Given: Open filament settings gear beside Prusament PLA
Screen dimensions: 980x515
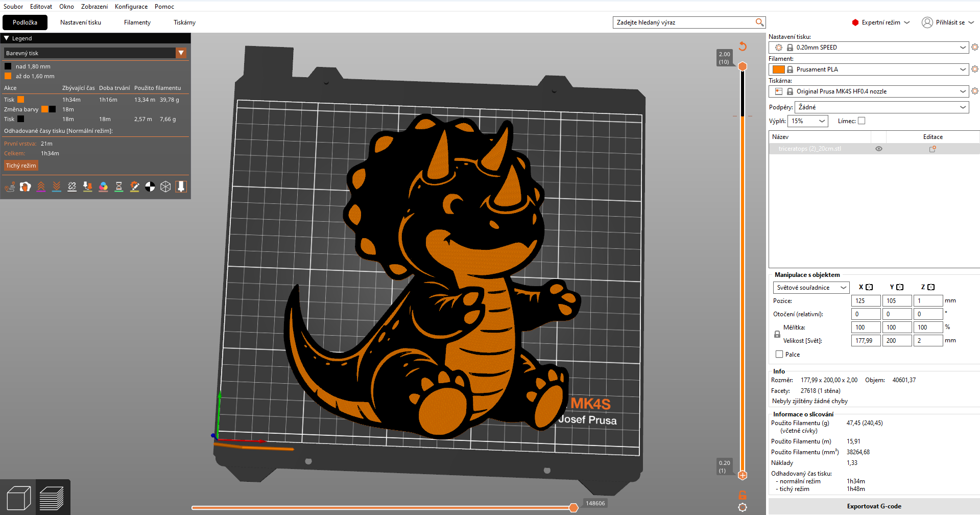Looking at the screenshot, I should pyautogui.click(x=975, y=69).
